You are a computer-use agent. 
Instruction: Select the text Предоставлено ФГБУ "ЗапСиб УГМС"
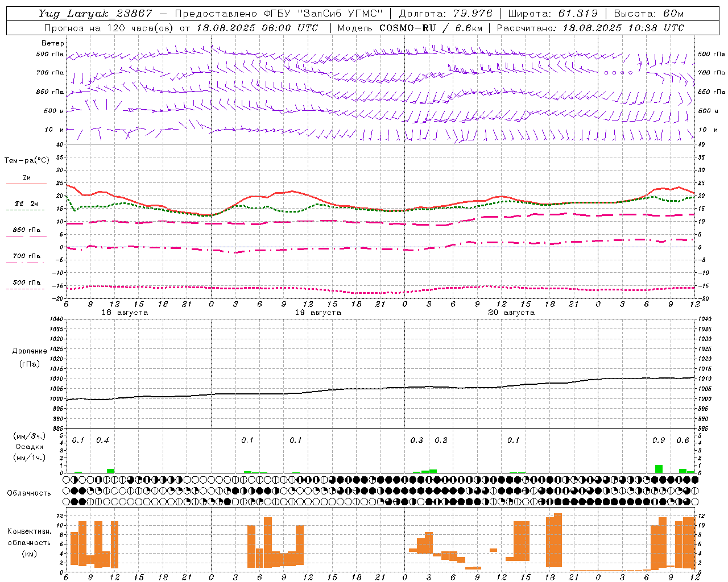tap(279, 14)
